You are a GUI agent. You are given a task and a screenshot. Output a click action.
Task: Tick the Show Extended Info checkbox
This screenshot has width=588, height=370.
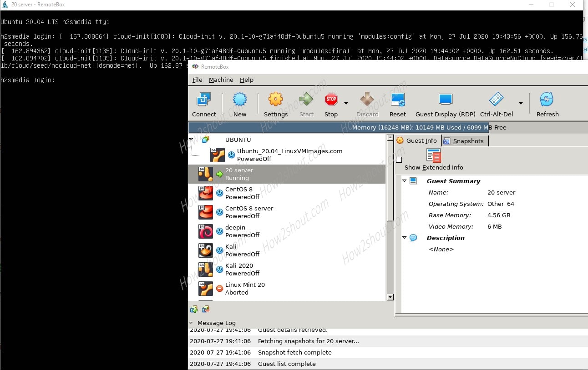399,160
